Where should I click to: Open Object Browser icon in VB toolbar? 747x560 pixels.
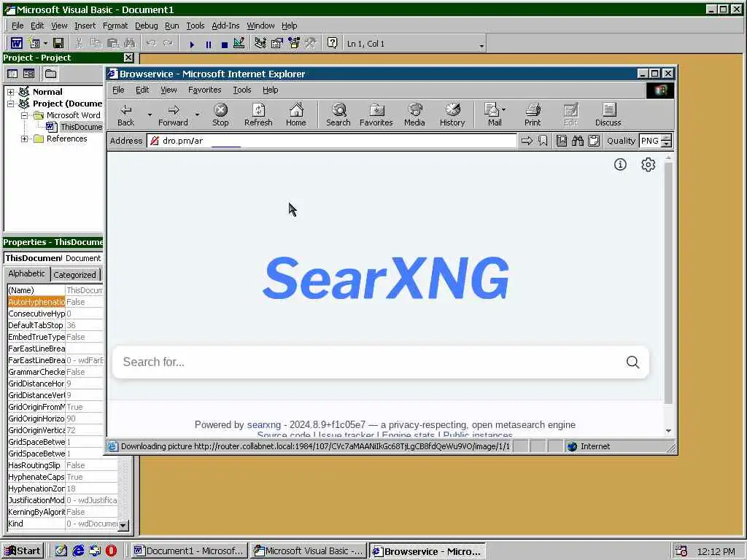(x=294, y=43)
